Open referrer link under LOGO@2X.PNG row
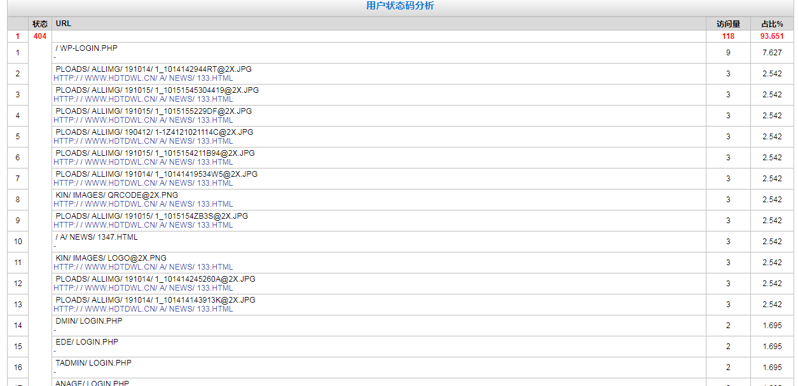 pos(143,267)
